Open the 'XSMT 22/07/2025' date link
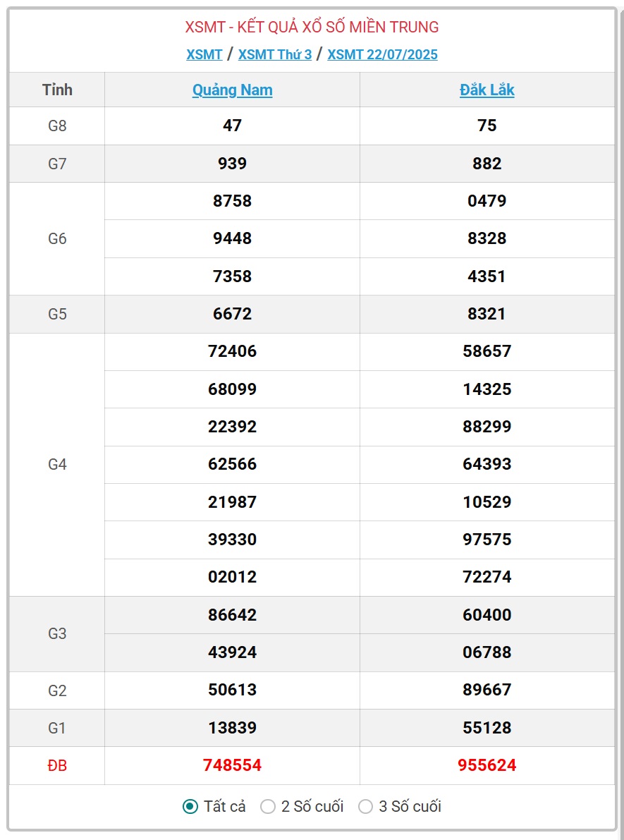The image size is (624, 840). (x=382, y=54)
